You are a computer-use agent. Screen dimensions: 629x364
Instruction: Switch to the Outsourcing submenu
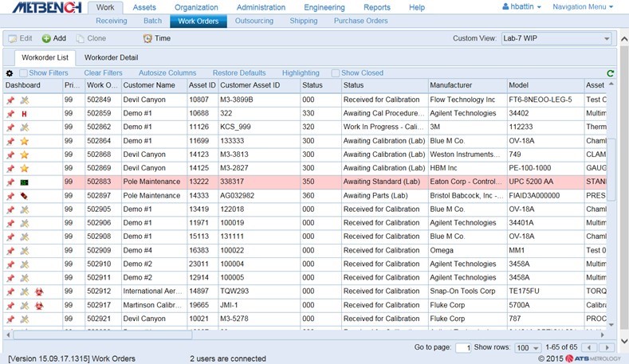coord(254,21)
